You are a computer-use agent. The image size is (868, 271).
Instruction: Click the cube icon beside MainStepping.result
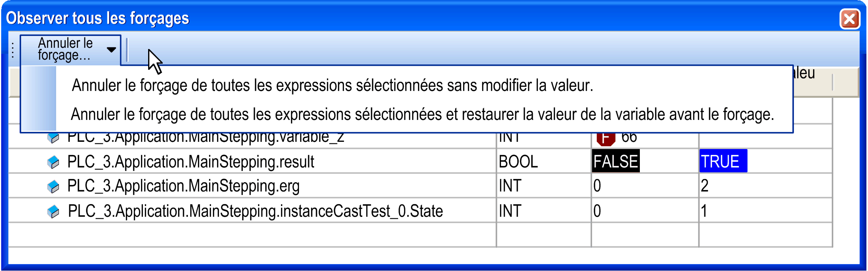point(53,162)
